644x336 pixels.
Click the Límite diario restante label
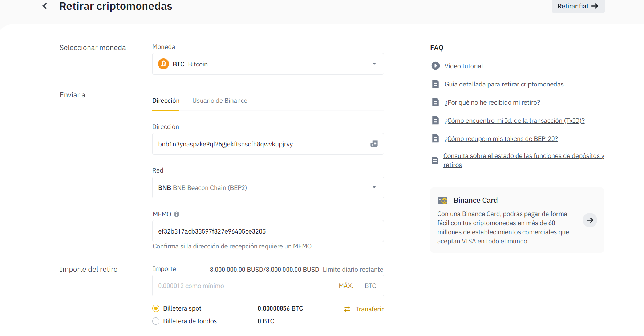coord(353,270)
